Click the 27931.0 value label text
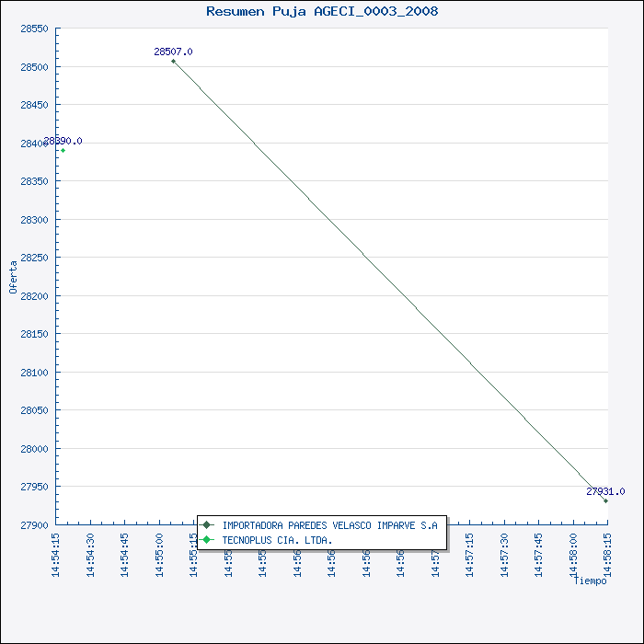Image resolution: width=644 pixels, height=644 pixels. click(x=605, y=491)
